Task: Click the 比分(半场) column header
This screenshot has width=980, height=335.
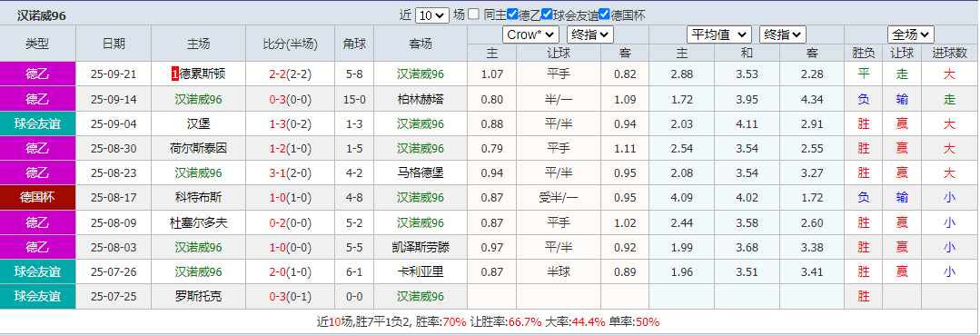Action: (x=290, y=44)
